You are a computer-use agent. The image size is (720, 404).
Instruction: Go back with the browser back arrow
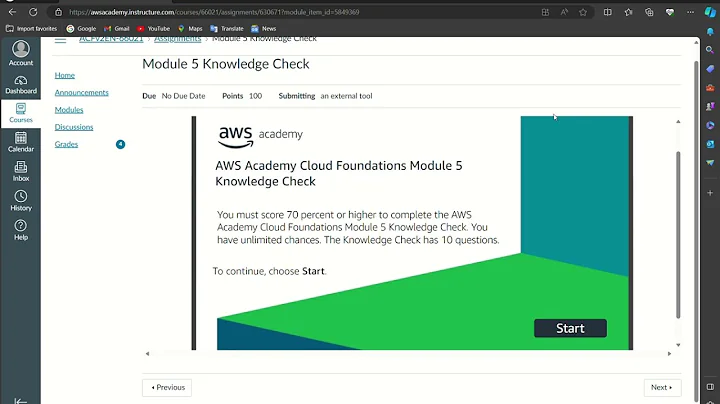pos(12,12)
